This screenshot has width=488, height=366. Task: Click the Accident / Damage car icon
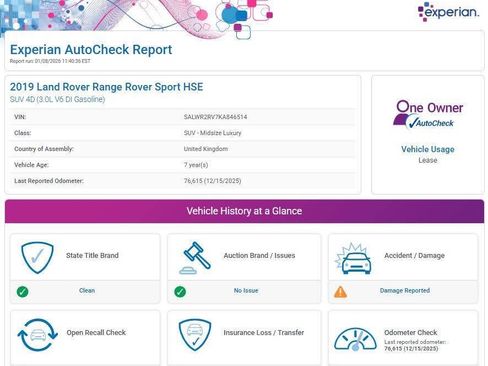353,259
